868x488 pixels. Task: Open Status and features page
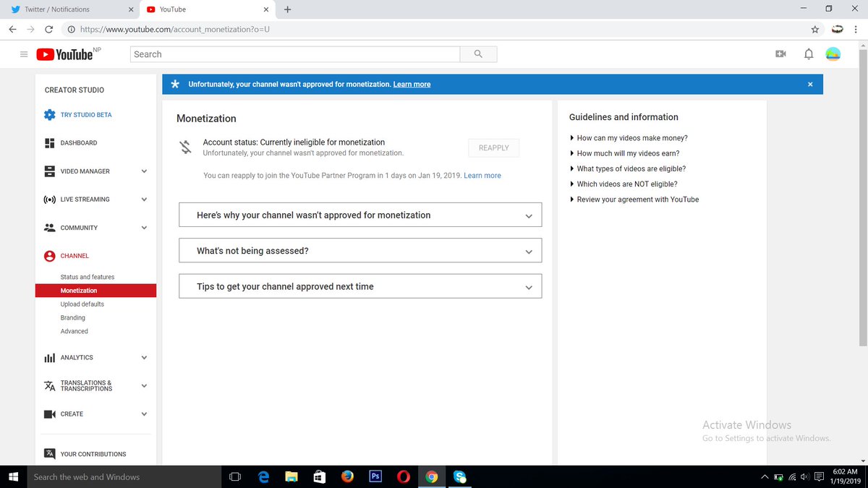[x=87, y=277]
